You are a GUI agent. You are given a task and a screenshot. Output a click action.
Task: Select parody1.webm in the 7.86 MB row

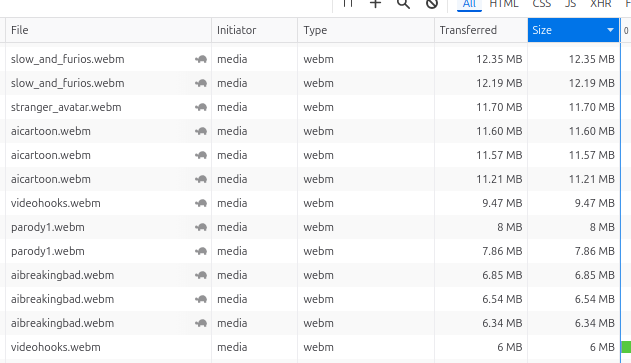tap(48, 252)
